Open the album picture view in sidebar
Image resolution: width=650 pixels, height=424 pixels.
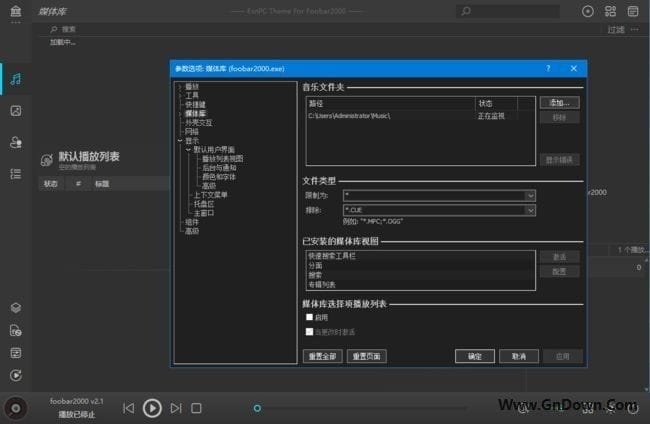(x=16, y=111)
